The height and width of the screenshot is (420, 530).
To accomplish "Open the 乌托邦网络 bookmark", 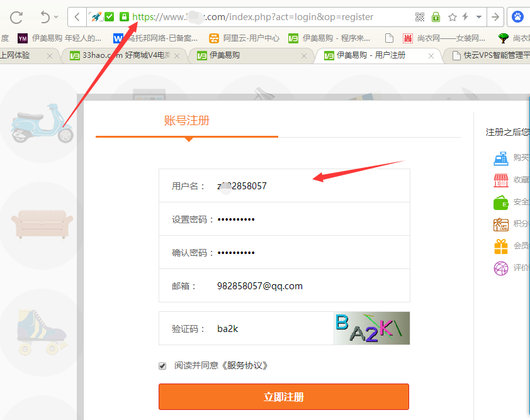I will [155, 38].
